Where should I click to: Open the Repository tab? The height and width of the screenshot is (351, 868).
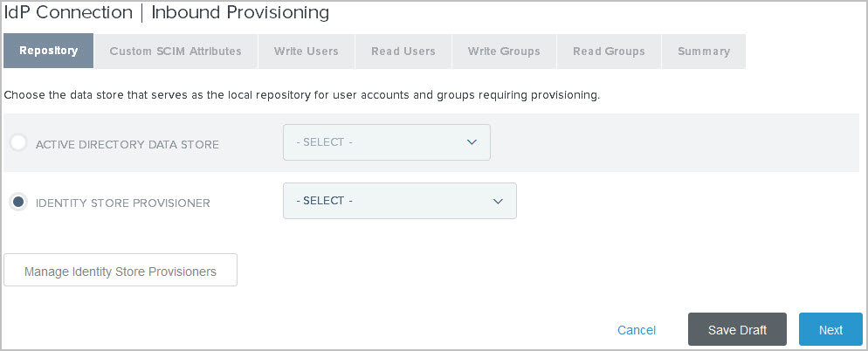coord(48,52)
